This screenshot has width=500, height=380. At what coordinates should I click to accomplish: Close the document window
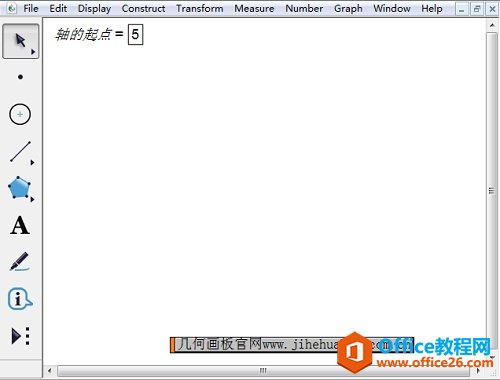click(x=492, y=9)
